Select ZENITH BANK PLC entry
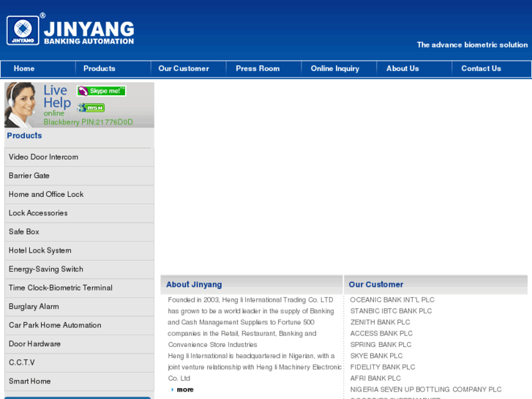 (381, 322)
